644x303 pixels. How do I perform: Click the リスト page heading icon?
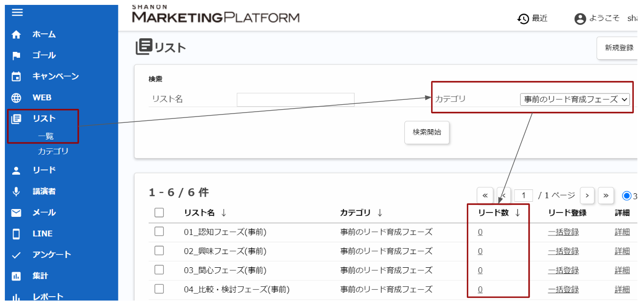pyautogui.click(x=144, y=46)
